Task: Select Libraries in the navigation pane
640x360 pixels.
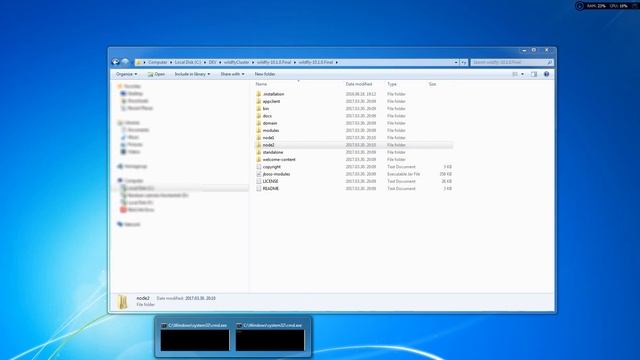Action: (132, 123)
